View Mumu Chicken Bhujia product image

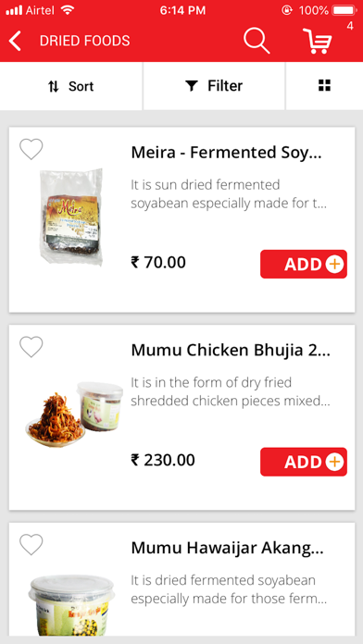74,412
